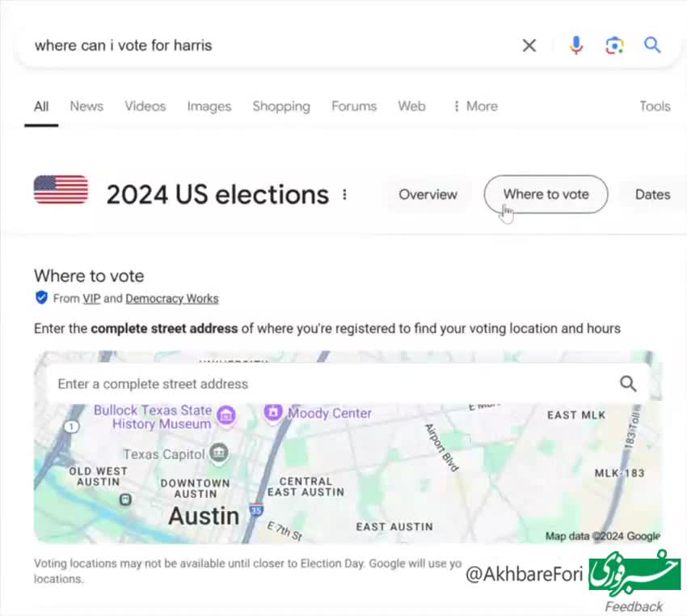Click the Texas Capitol map marker

click(218, 454)
